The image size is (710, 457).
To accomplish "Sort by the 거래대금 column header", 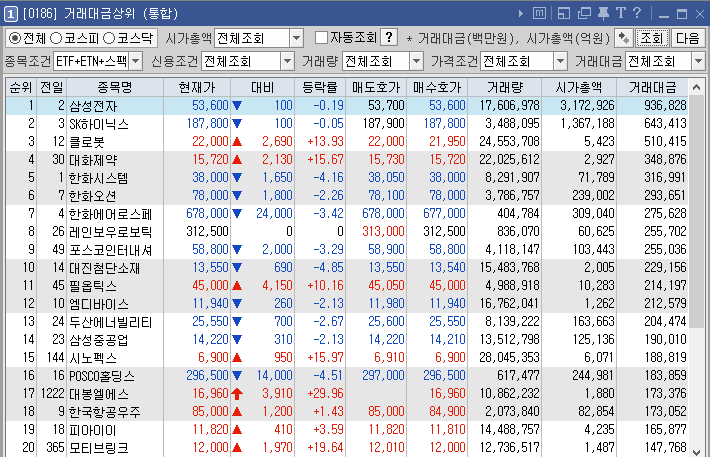I will coord(652,87).
